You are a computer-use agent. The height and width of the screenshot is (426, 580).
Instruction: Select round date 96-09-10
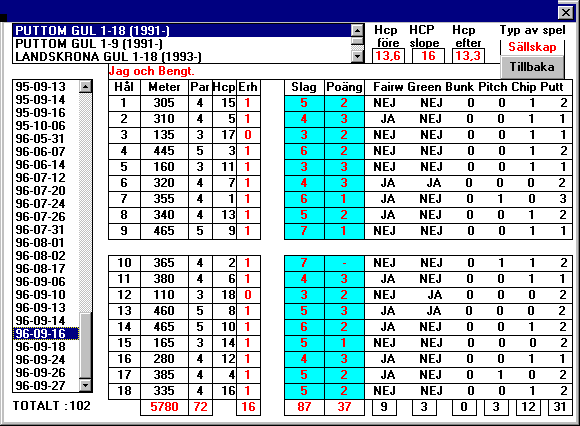46,294
